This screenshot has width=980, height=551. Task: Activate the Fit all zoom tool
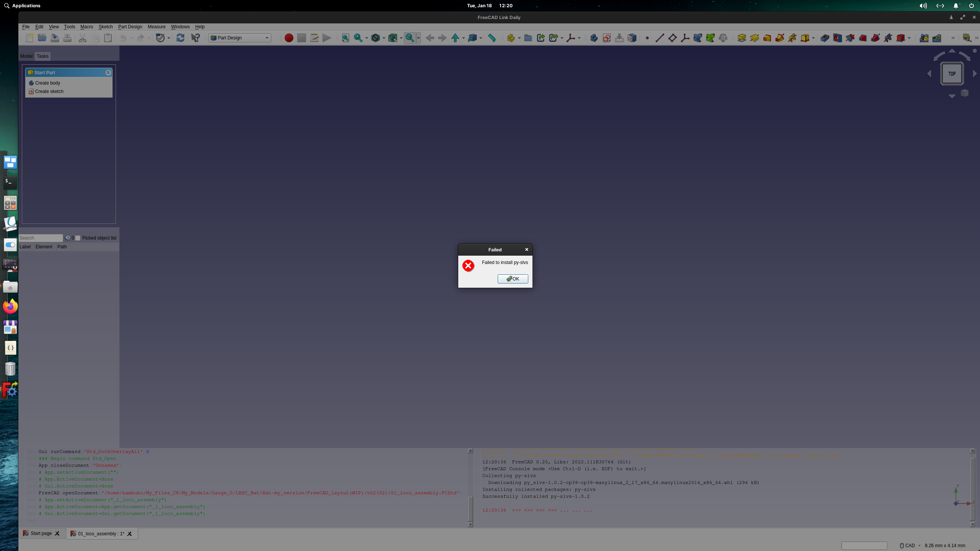[346, 37]
